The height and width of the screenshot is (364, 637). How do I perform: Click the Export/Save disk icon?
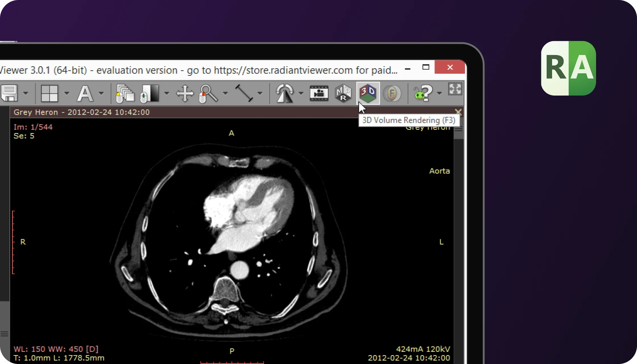[9, 93]
